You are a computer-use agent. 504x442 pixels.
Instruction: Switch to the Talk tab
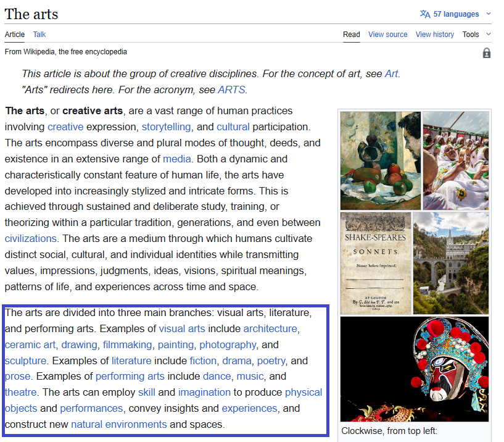click(x=39, y=35)
